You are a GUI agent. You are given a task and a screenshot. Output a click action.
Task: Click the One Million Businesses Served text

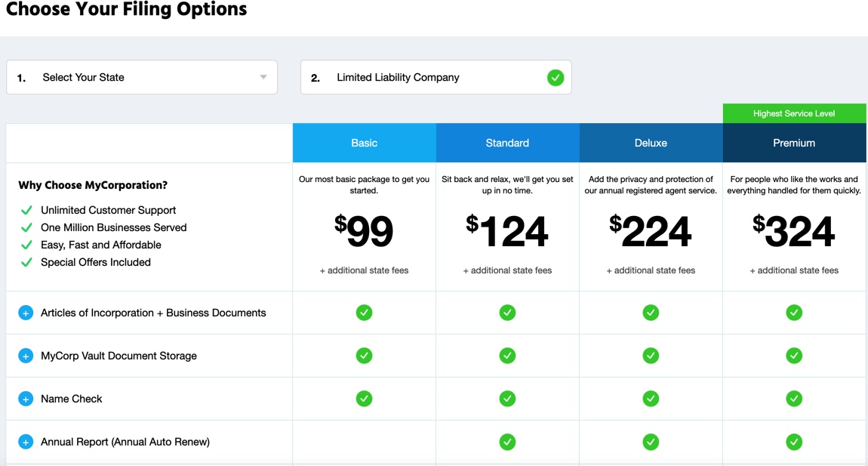114,227
